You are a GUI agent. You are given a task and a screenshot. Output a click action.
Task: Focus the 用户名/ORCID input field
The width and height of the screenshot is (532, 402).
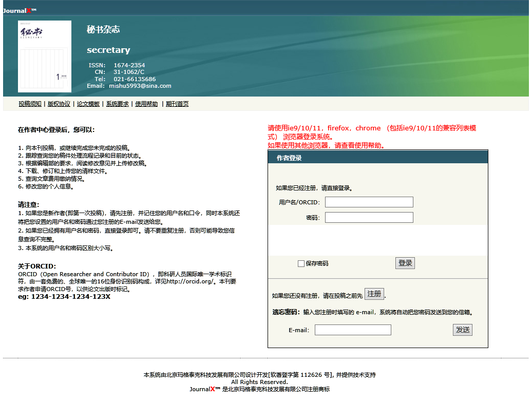(369, 202)
